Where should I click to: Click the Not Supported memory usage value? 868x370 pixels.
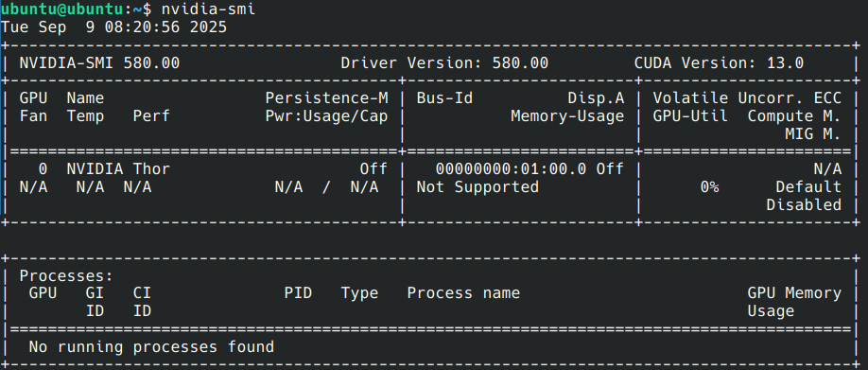[x=477, y=186]
